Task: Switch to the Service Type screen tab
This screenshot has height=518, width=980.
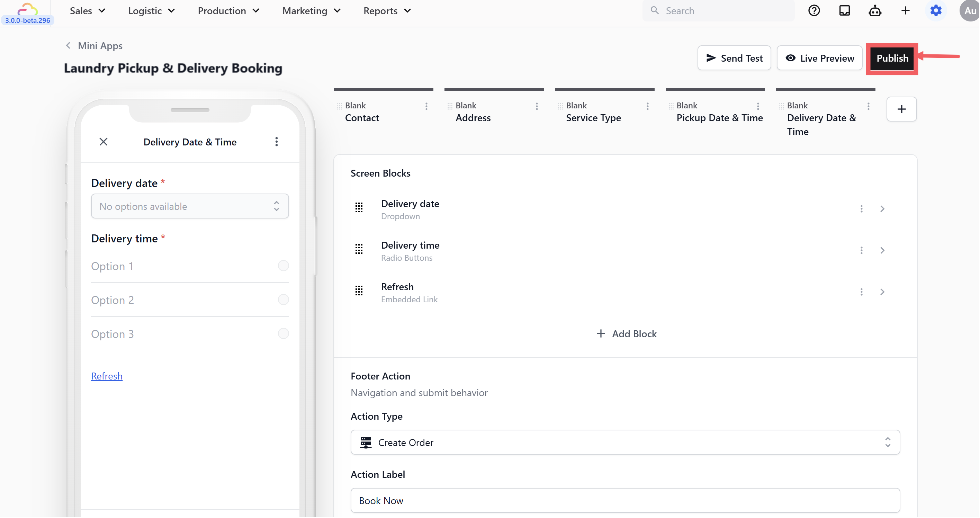Action: (593, 118)
